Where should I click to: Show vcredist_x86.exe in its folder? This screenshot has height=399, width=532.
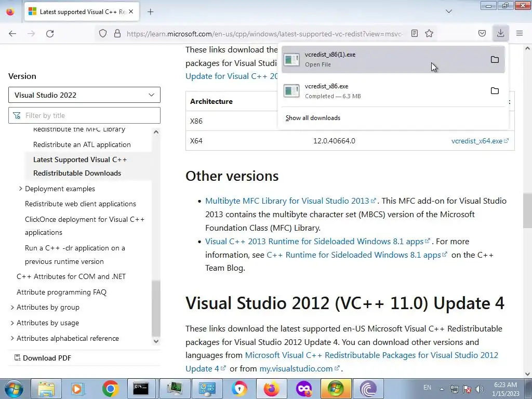click(495, 91)
